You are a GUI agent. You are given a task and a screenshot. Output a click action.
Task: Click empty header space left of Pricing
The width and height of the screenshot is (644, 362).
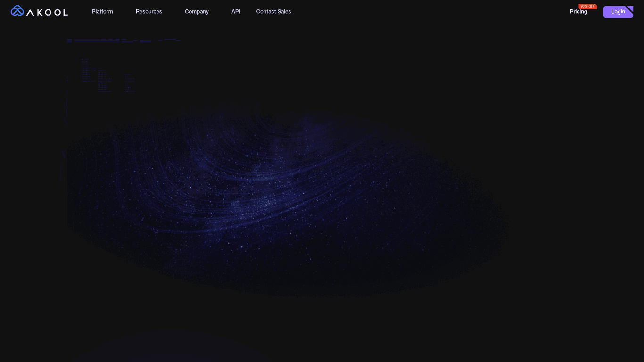[x=424, y=12]
